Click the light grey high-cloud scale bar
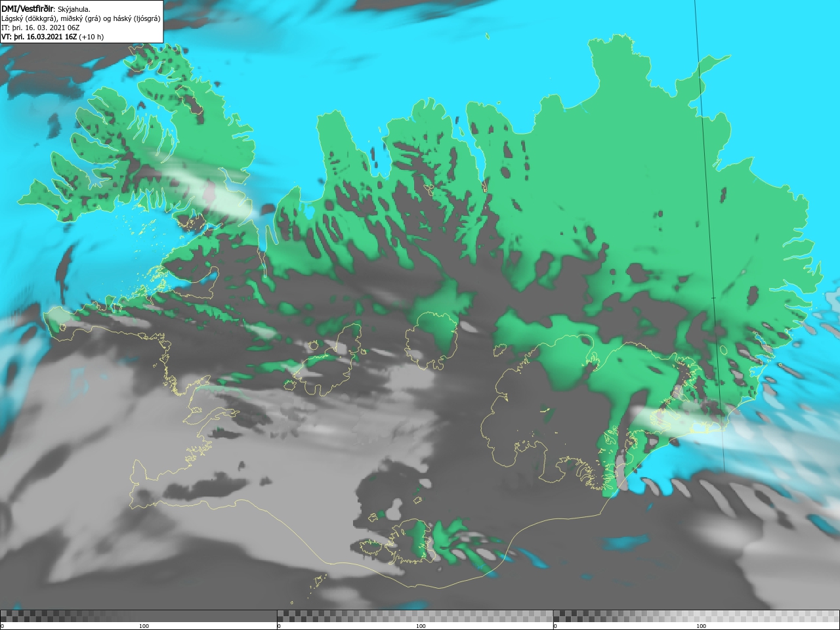This screenshot has height=630, width=840. 696,616
